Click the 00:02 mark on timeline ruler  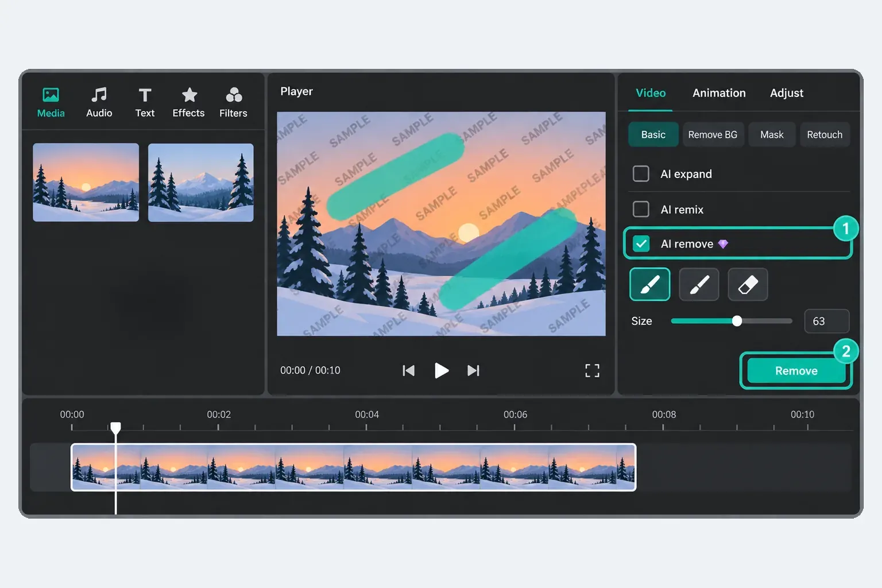219,415
